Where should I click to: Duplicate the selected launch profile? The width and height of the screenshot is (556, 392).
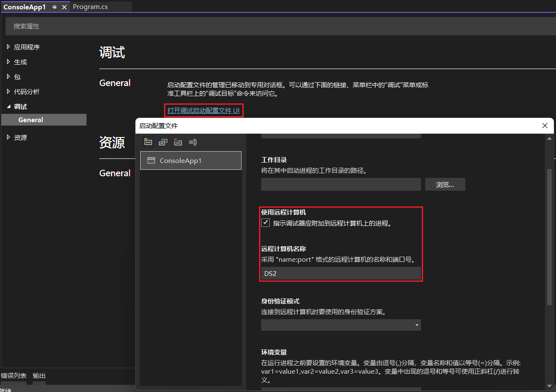(x=163, y=142)
